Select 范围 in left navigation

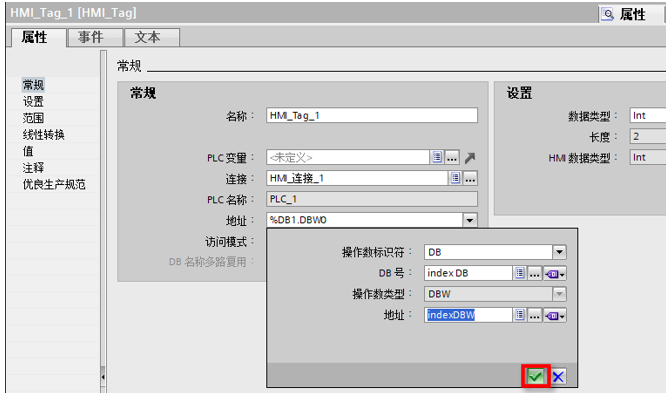click(33, 118)
